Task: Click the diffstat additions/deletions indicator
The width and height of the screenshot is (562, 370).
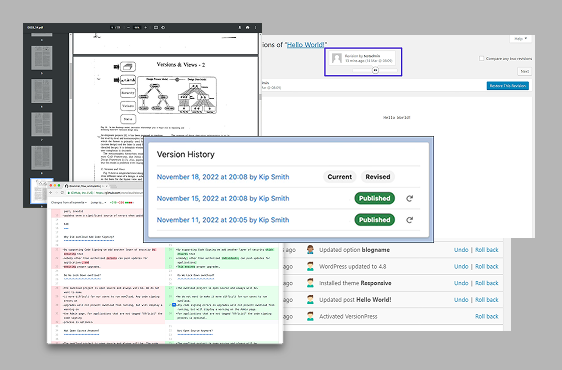Action: coord(122,203)
